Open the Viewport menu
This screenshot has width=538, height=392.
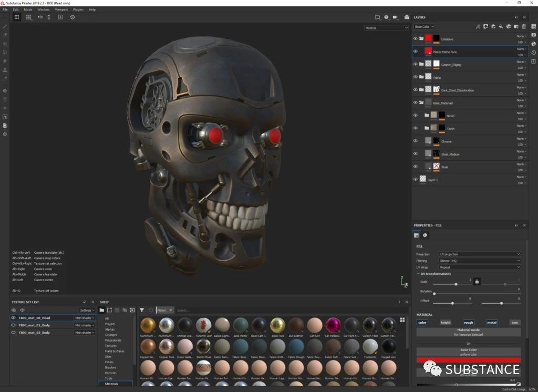tap(61, 9)
